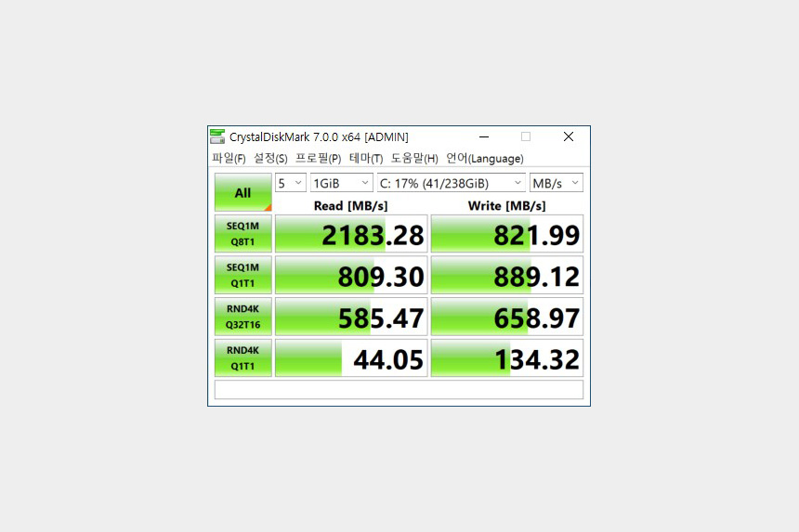Open the 언어(Language) menu
799x532 pixels.
point(485,159)
